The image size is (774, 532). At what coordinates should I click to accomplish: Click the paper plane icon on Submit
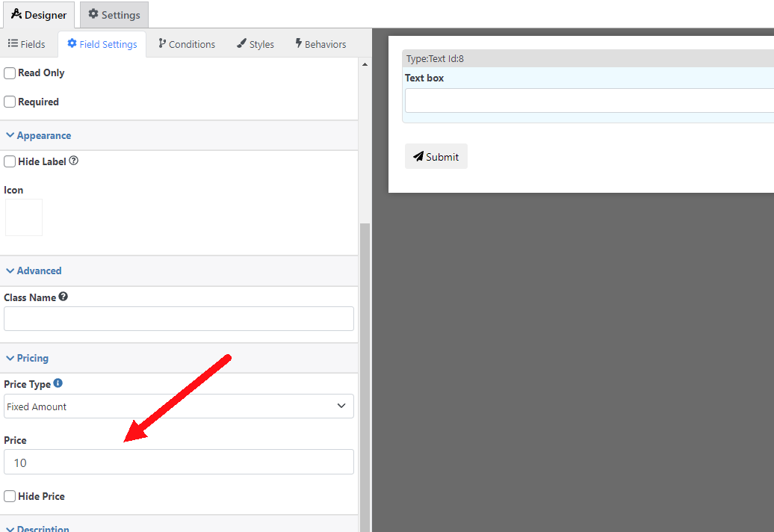point(418,156)
